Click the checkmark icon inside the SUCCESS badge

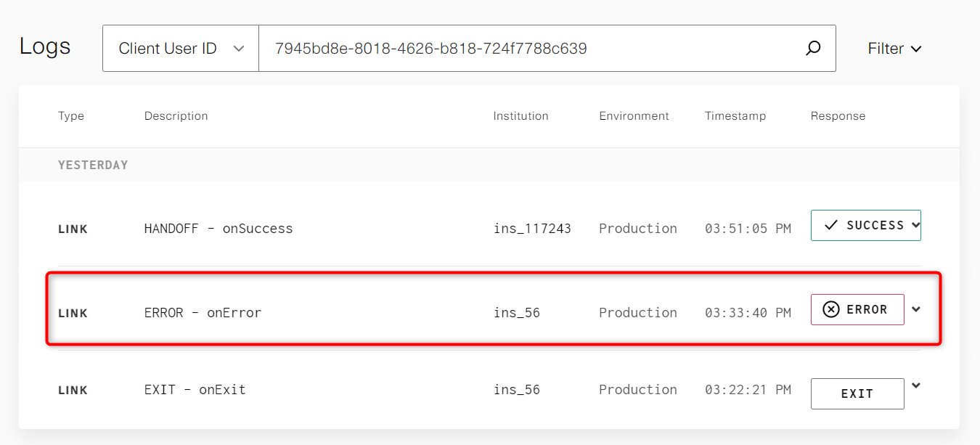(x=832, y=225)
